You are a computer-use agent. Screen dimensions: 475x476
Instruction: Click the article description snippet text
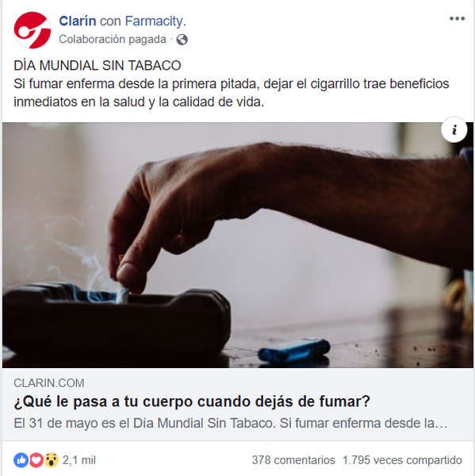(231, 423)
